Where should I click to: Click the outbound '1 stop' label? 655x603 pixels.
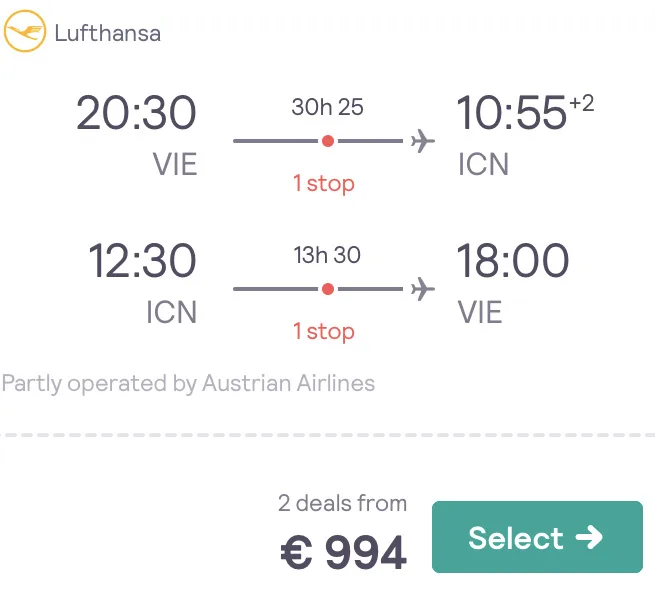(324, 183)
